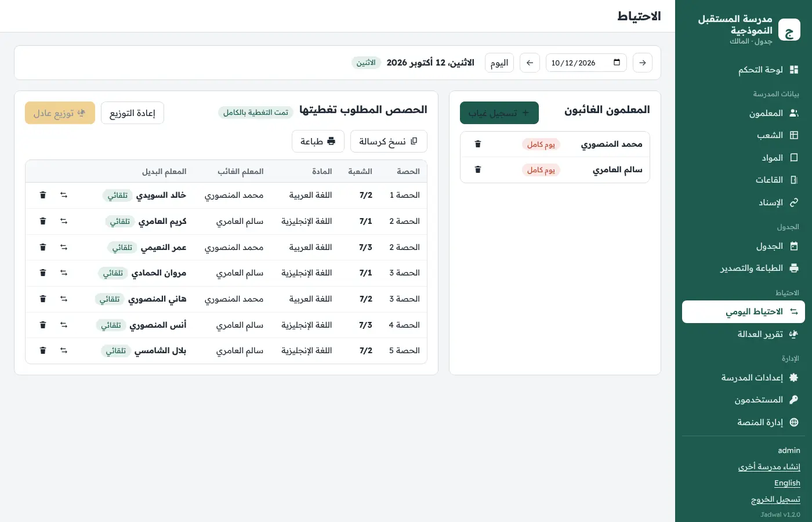Image resolution: width=812 pixels, height=522 pixels.
Task: Go to the previous day arrow
Action: (643, 63)
